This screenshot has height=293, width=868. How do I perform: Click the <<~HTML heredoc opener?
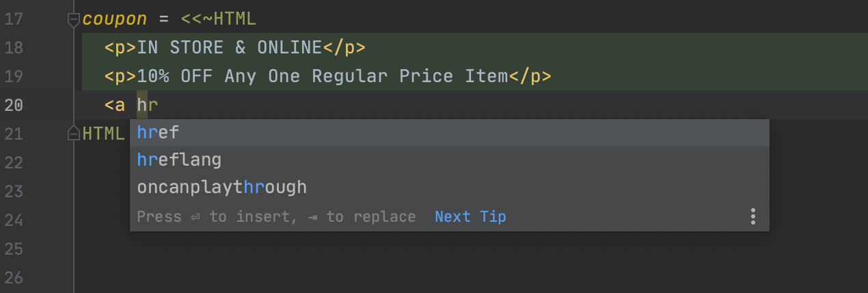(x=219, y=19)
